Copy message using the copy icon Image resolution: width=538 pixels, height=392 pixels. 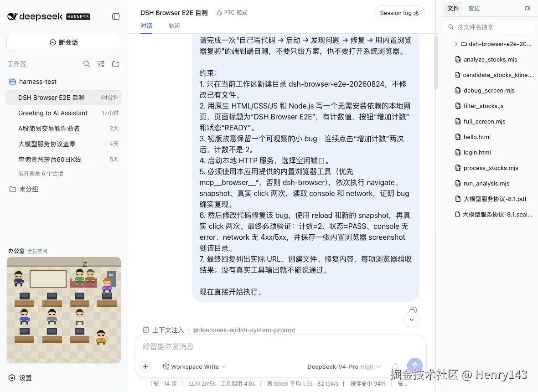tap(413, 310)
